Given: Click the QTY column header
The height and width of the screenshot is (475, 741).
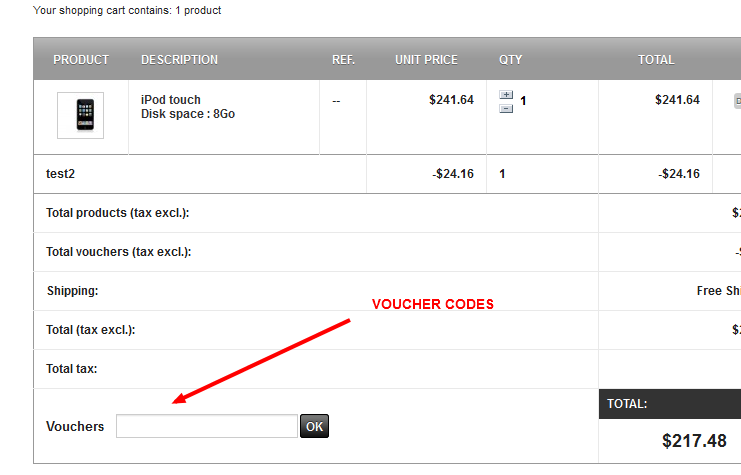Looking at the screenshot, I should click(x=511, y=60).
